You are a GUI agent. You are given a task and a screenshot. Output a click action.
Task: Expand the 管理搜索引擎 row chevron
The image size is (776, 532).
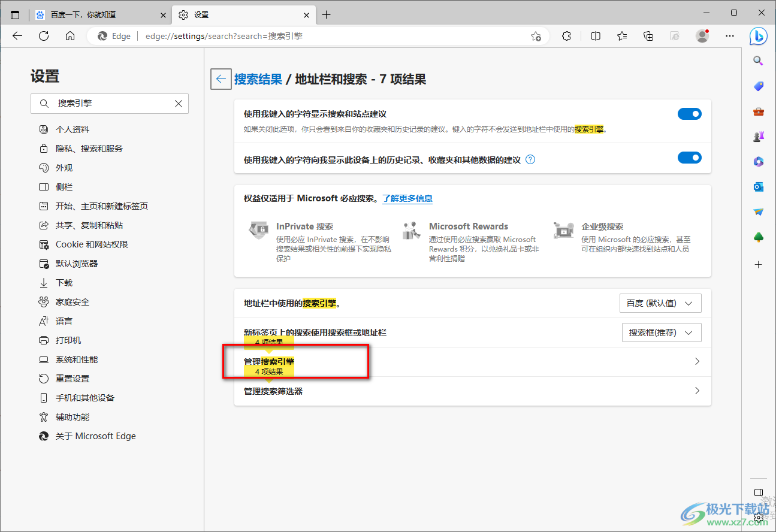pos(697,361)
